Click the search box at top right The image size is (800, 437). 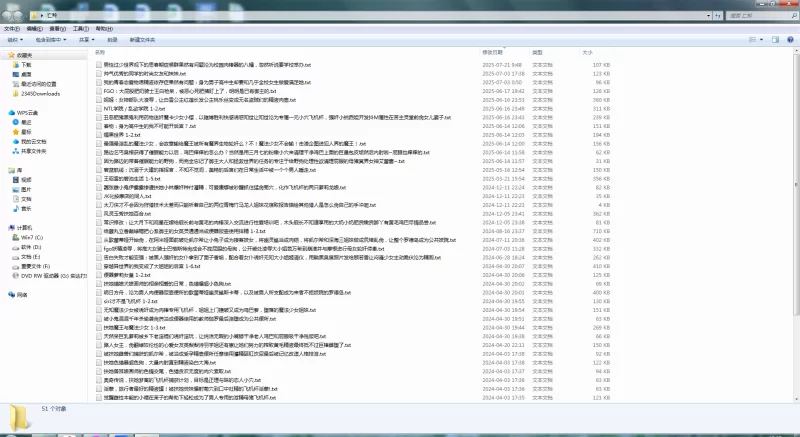(x=762, y=16)
